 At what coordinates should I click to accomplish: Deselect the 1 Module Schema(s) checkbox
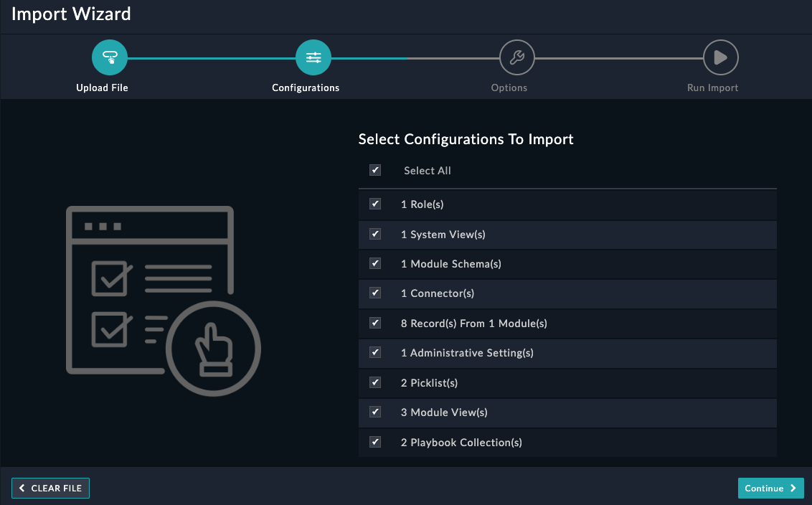[x=375, y=263]
